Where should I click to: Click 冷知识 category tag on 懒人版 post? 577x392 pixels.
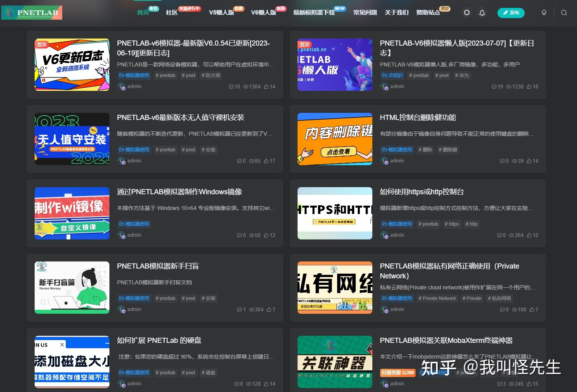coord(392,75)
